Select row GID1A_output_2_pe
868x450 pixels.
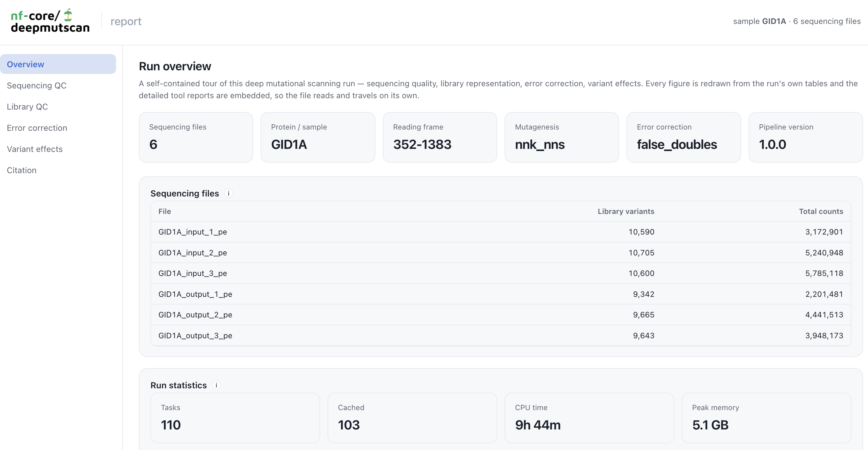[x=501, y=315]
